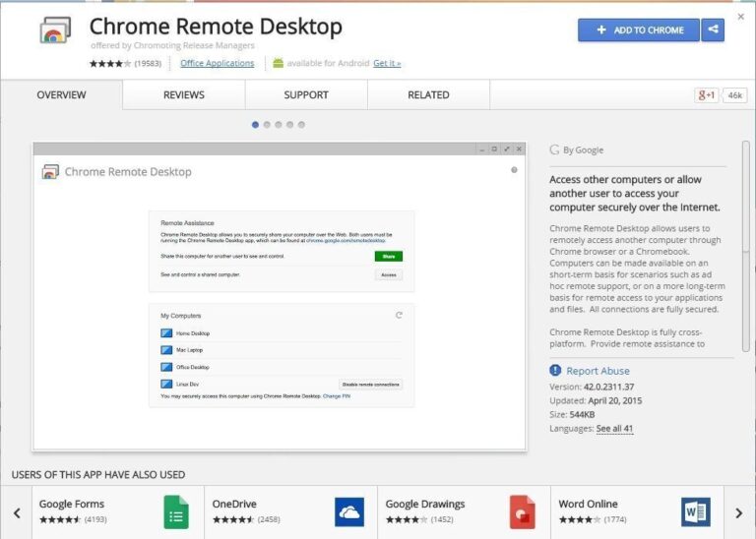Show next related apps with right arrow
Image resolution: width=756 pixels, height=539 pixels.
click(x=738, y=512)
